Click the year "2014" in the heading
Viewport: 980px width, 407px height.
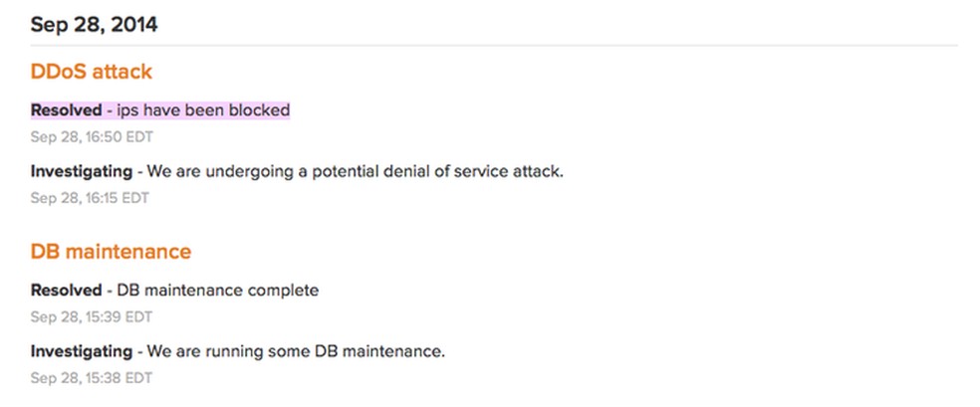[x=132, y=25]
